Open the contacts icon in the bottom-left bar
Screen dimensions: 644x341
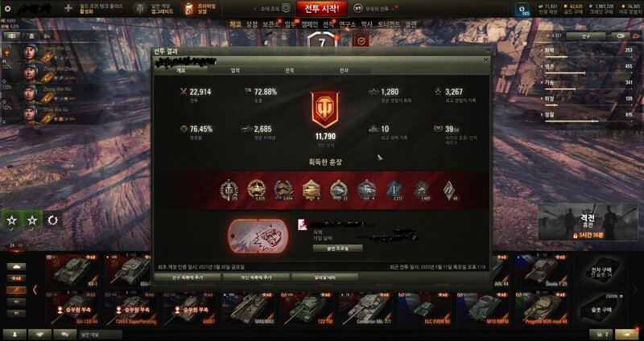click(14, 335)
